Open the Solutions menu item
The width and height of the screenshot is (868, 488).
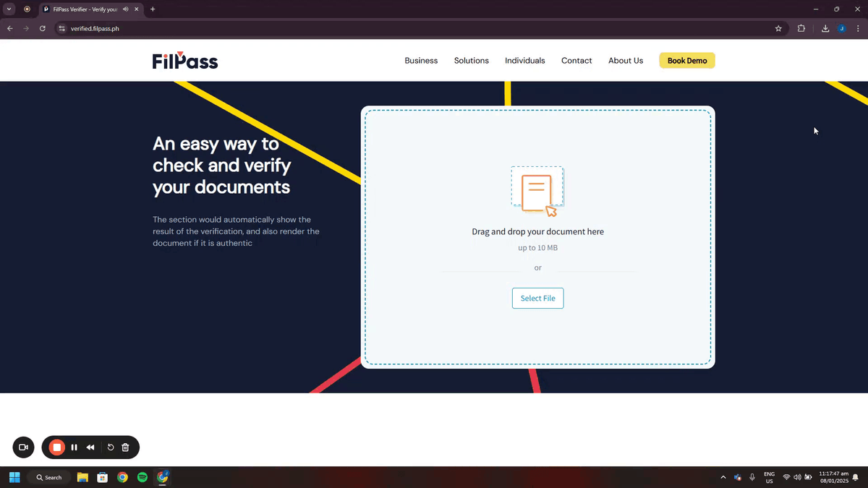[472, 61]
